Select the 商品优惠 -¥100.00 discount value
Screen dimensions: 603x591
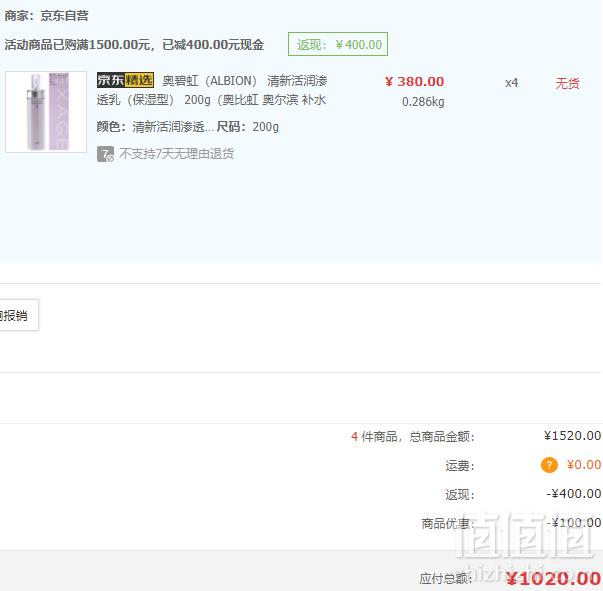(x=573, y=523)
